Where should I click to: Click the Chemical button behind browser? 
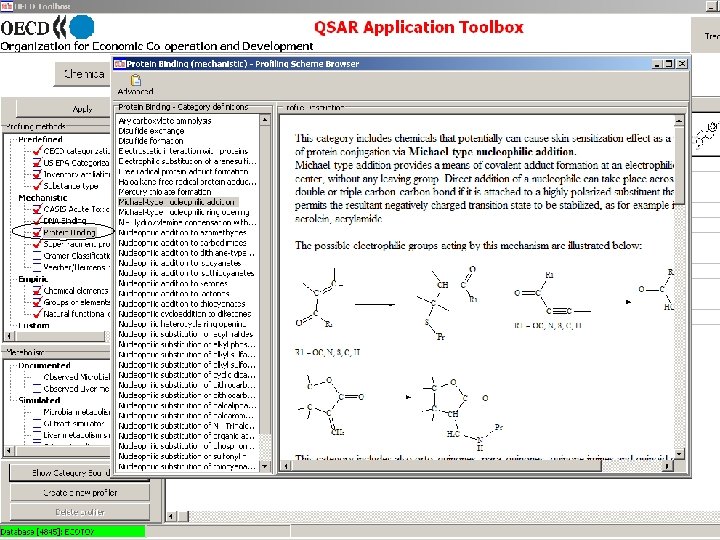click(x=83, y=74)
